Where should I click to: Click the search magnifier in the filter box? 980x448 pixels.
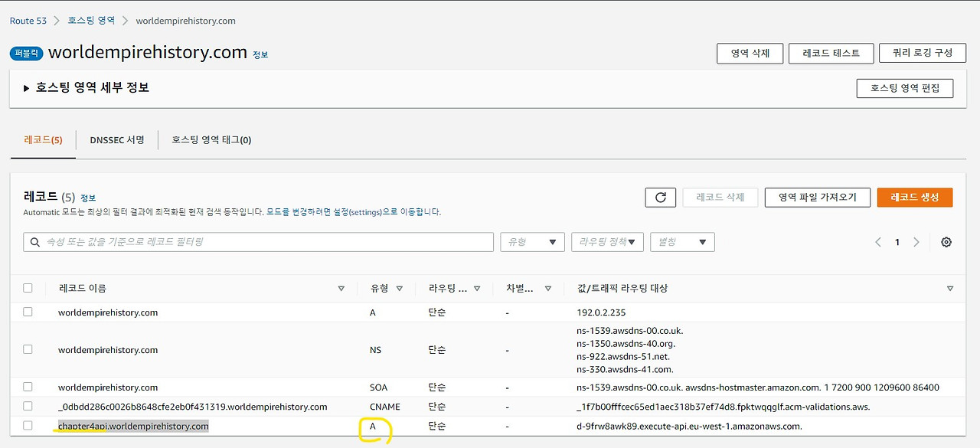35,242
